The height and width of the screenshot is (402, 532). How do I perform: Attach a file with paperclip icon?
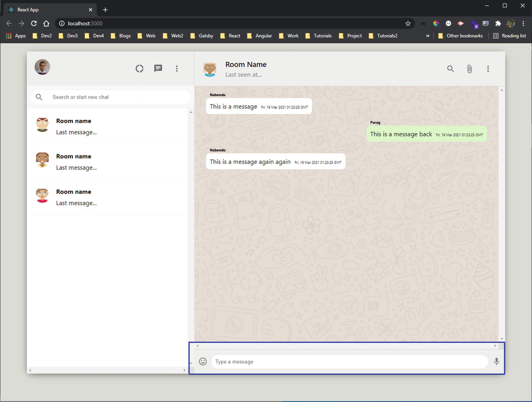[469, 69]
